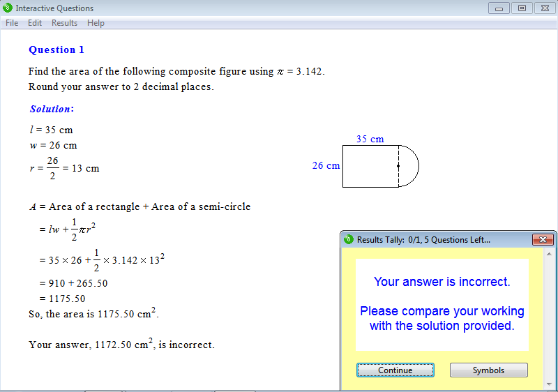The image size is (558, 392).
Task: Open the File menu
Action: tap(12, 23)
